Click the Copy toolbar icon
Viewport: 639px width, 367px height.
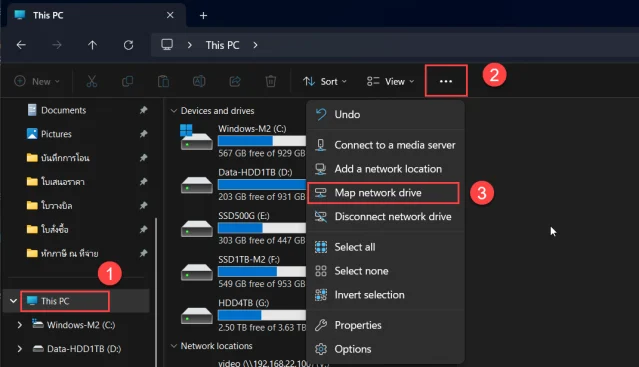click(x=128, y=81)
